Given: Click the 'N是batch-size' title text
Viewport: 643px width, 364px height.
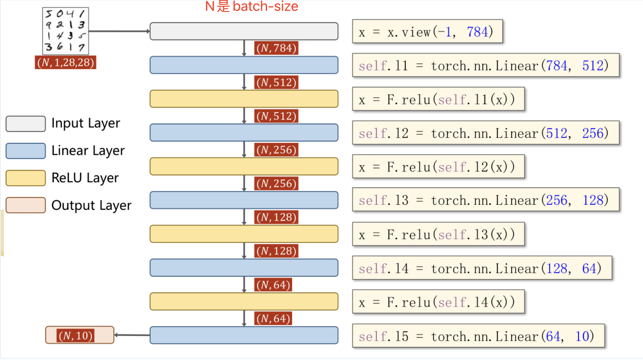Looking at the screenshot, I should 252,7.
